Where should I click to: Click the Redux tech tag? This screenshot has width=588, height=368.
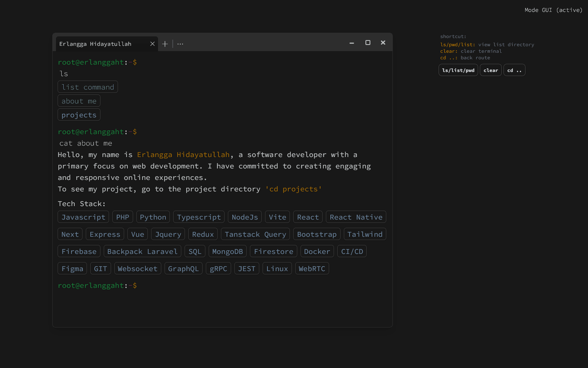coord(203,234)
